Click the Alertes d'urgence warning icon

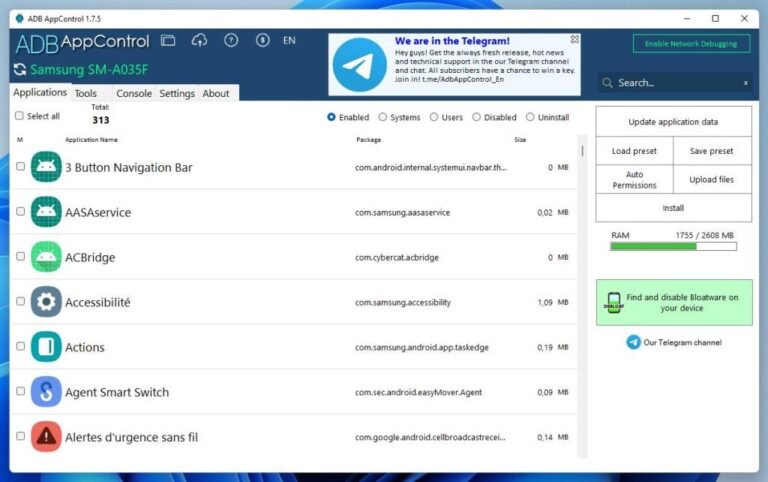[x=46, y=436]
